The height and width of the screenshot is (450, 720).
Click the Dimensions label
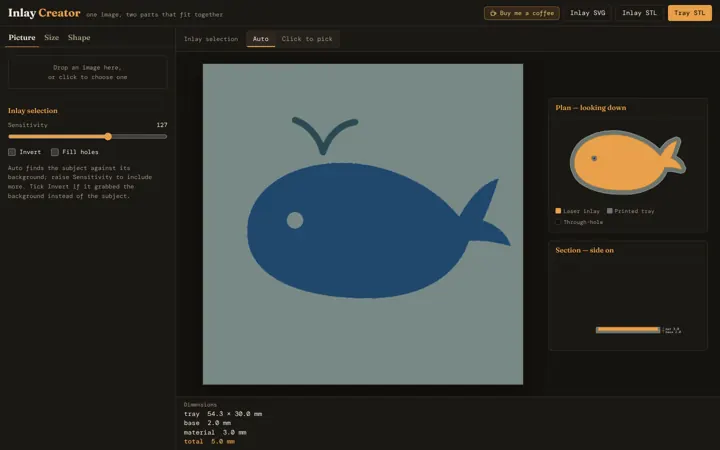pyautogui.click(x=200, y=405)
